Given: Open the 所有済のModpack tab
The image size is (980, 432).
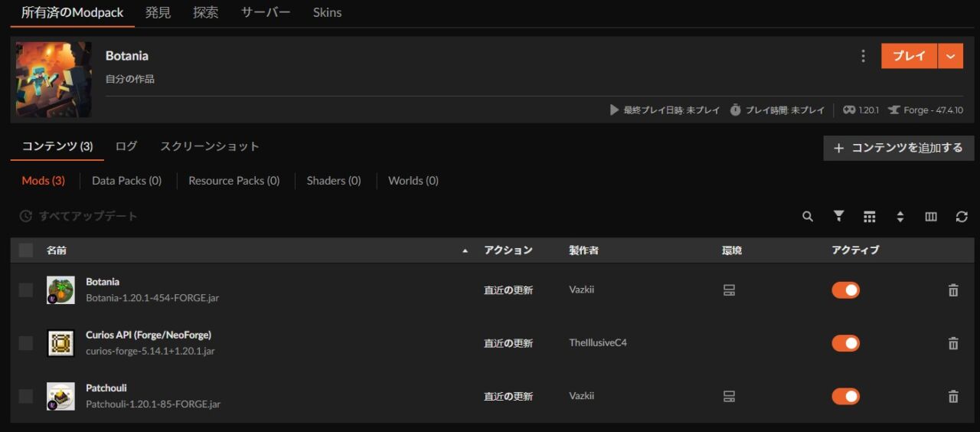Looking at the screenshot, I should [74, 13].
